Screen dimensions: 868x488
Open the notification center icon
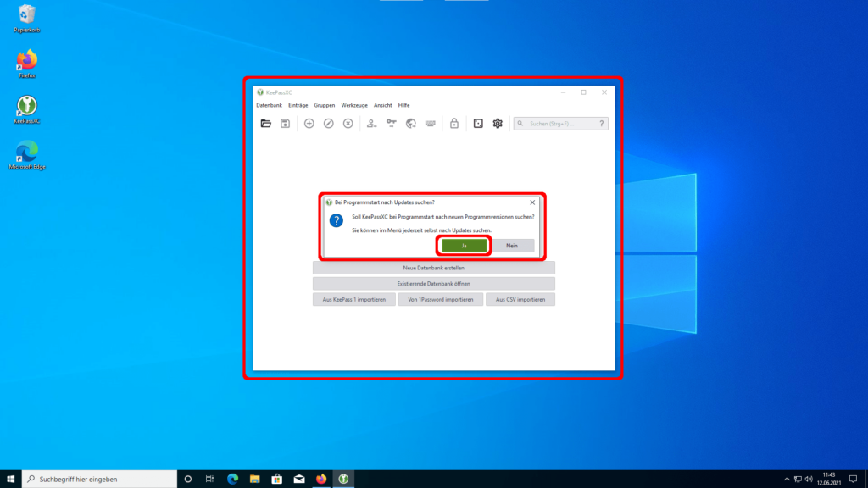pyautogui.click(x=853, y=480)
